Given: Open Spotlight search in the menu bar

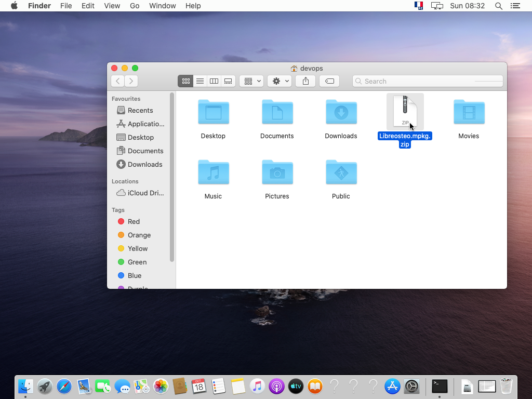Looking at the screenshot, I should coord(498,6).
